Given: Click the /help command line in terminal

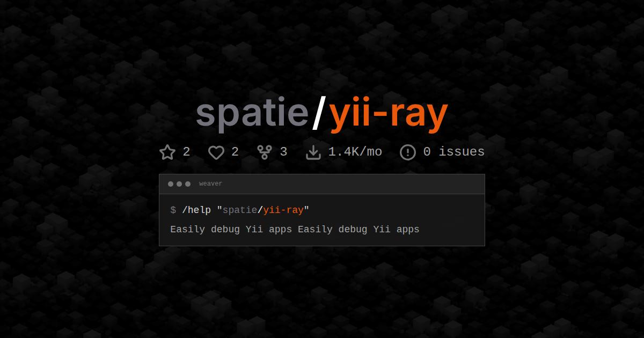Looking at the screenshot, I should click(x=239, y=210).
